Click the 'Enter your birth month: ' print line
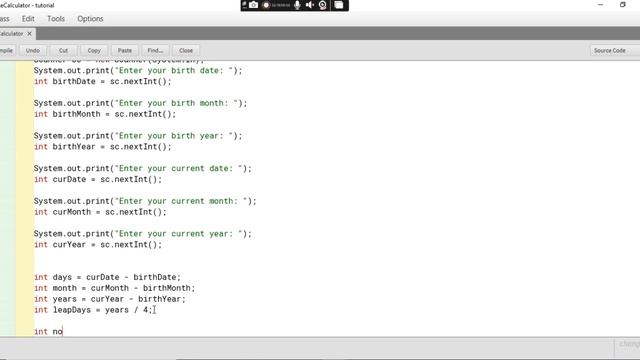Image resolution: width=640 pixels, height=360 pixels. coord(140,103)
